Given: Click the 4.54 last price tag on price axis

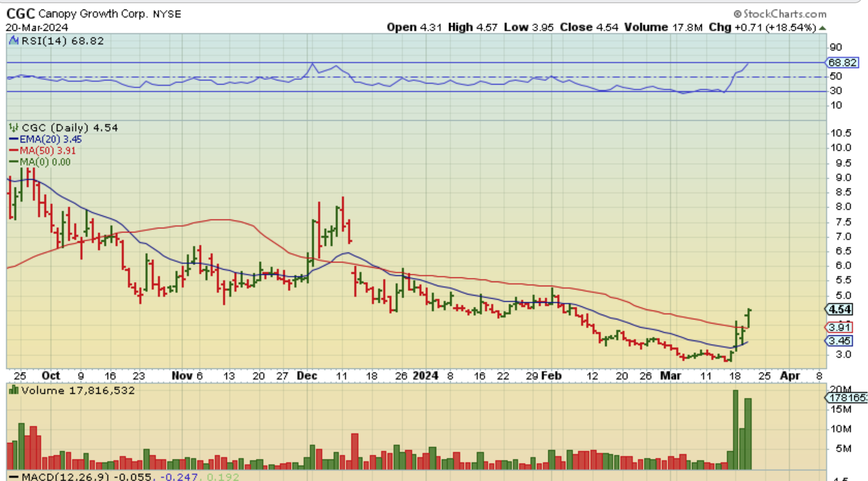Looking at the screenshot, I should click(x=839, y=310).
